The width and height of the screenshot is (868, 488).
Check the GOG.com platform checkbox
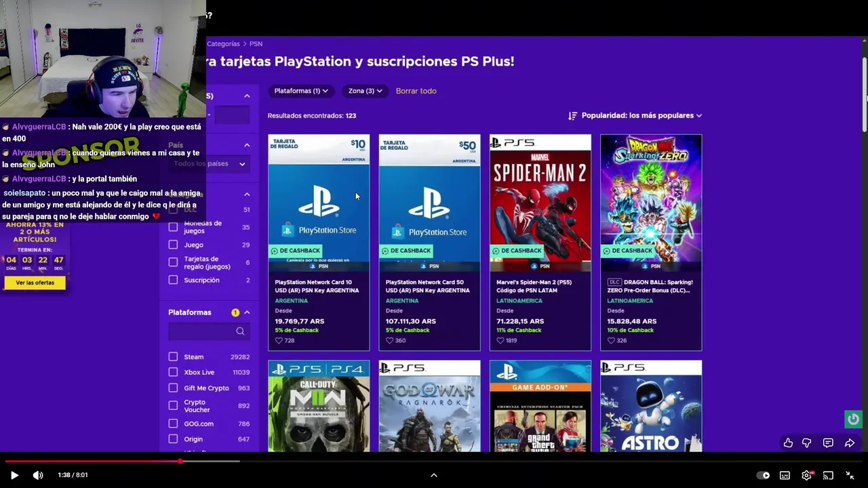tap(173, 424)
